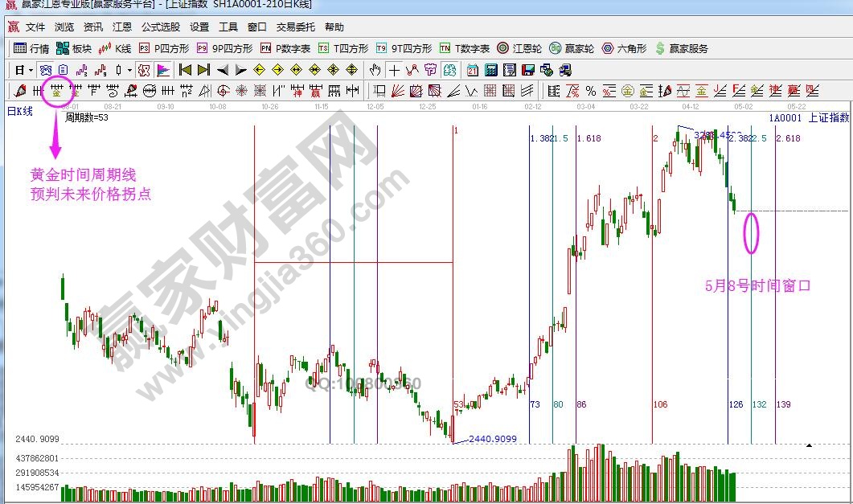Click the 赢家服务 toolbar button
The height and width of the screenshot is (504, 853).
(x=682, y=48)
